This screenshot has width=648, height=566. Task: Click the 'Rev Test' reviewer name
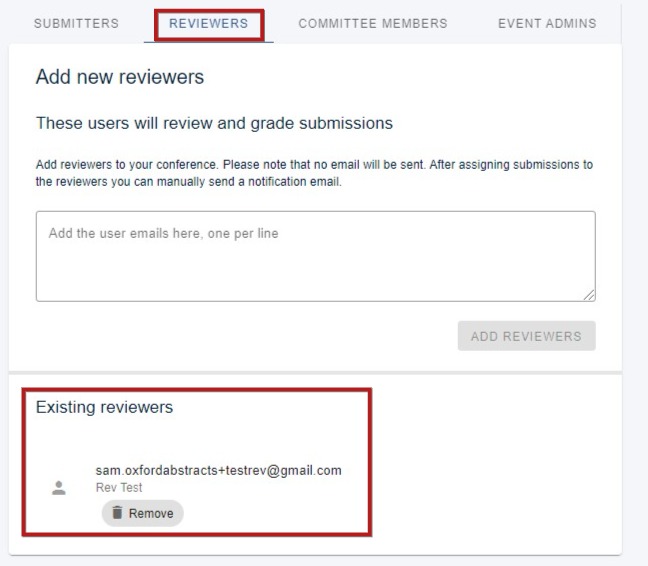[x=119, y=488]
